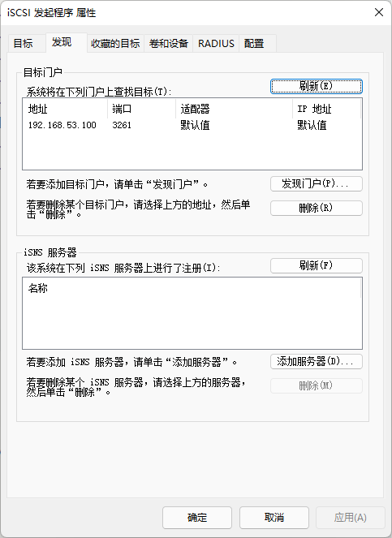This screenshot has width=392, height=538.
Task: Click the 名称 column header in iSNS list
Action: [192, 288]
